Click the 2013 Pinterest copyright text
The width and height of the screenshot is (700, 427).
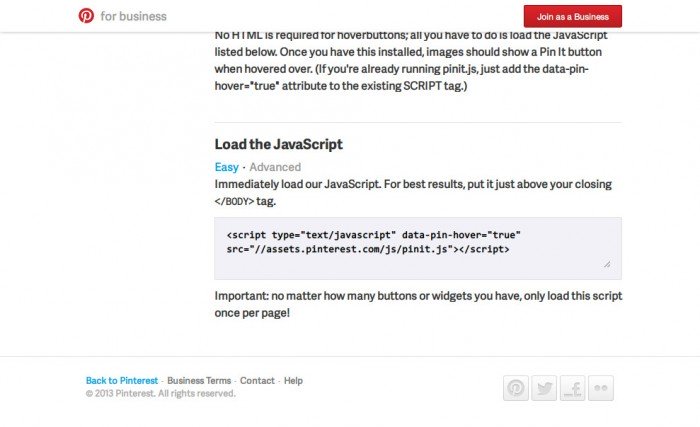(161, 394)
